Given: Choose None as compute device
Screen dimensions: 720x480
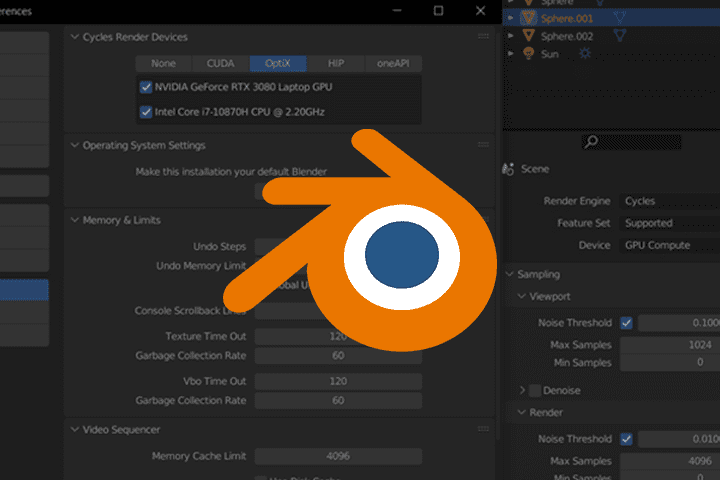Looking at the screenshot, I should (x=163, y=63).
